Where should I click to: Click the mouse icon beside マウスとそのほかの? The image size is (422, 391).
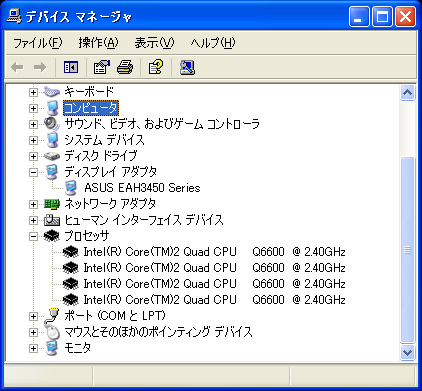[x=52, y=332]
